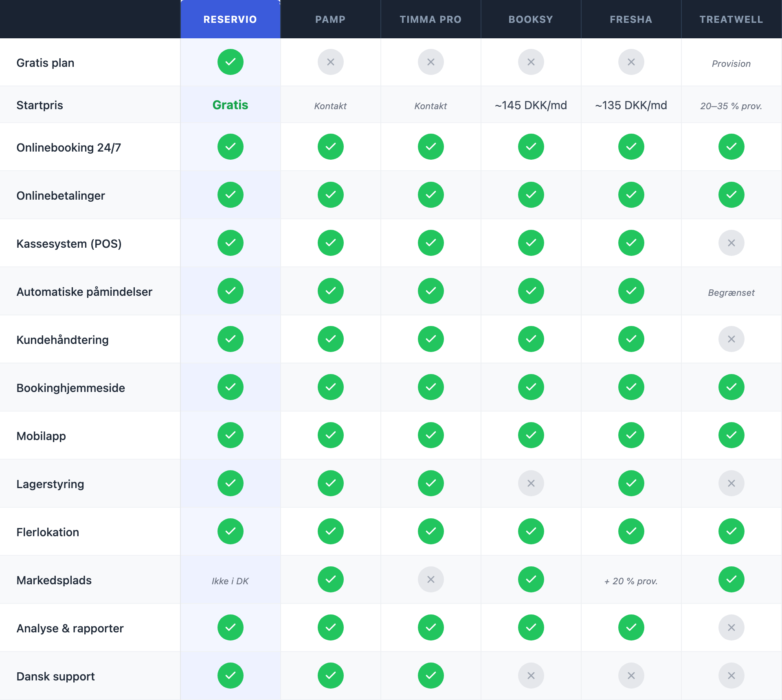The width and height of the screenshot is (782, 700).
Task: Click Booksy's X icon for Dansk support
Action: (531, 676)
